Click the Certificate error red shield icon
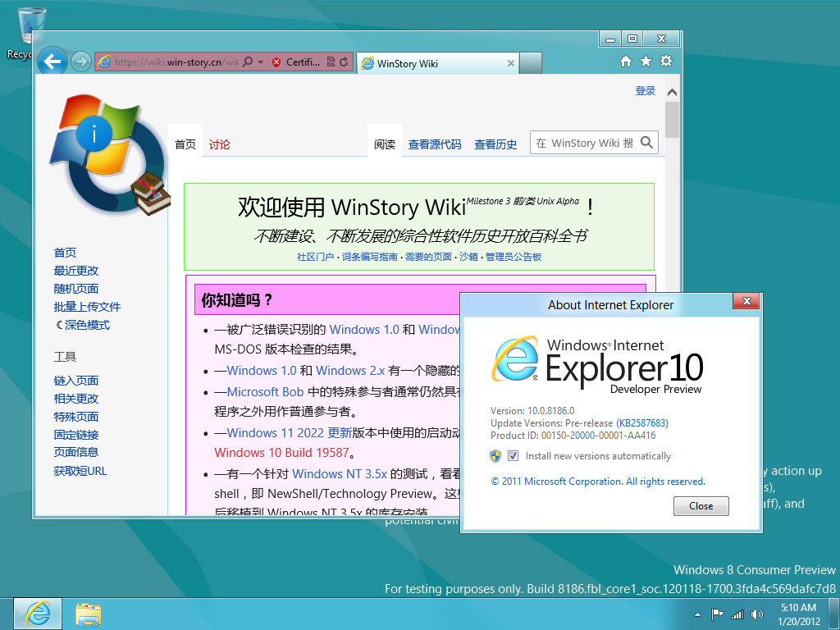840x630 pixels. [x=276, y=62]
